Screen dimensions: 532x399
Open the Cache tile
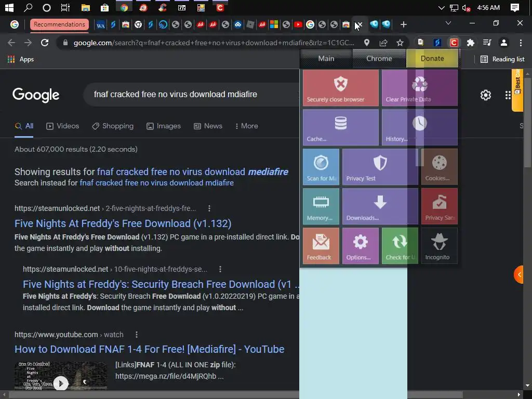340,127
